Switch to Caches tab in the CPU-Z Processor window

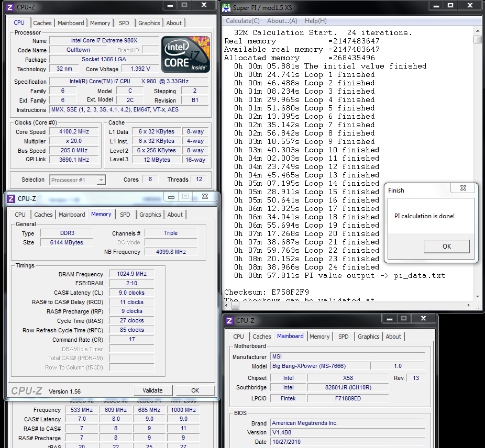[x=42, y=23]
